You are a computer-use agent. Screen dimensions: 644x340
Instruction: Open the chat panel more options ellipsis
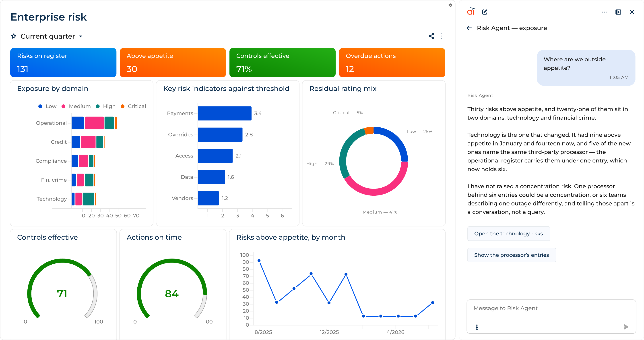click(x=604, y=12)
